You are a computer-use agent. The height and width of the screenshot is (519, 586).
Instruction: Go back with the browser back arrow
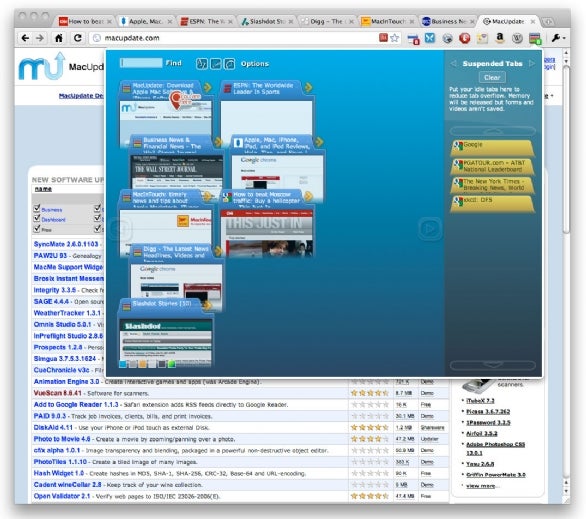point(25,38)
